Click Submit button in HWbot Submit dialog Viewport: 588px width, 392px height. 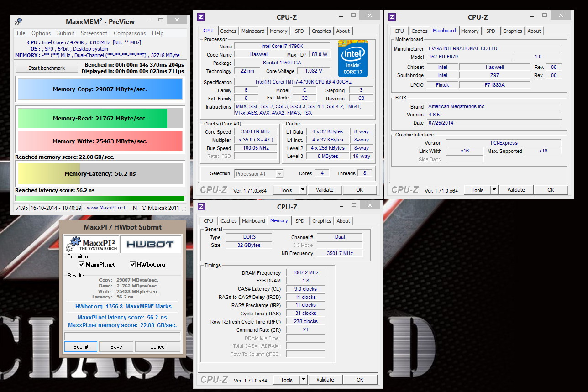point(81,346)
